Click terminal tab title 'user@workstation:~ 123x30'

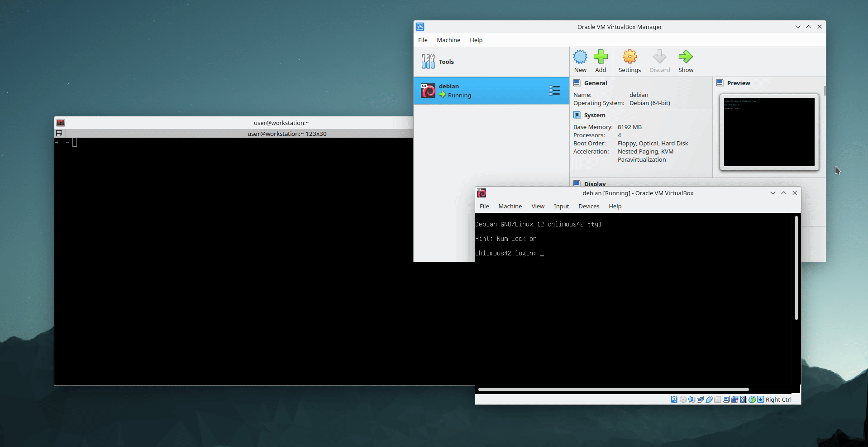[x=287, y=134]
